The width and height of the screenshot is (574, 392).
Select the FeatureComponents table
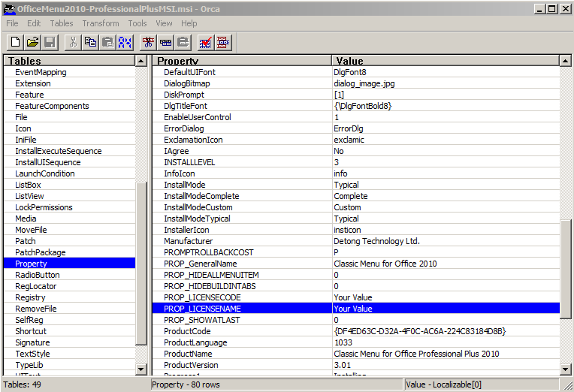click(52, 106)
